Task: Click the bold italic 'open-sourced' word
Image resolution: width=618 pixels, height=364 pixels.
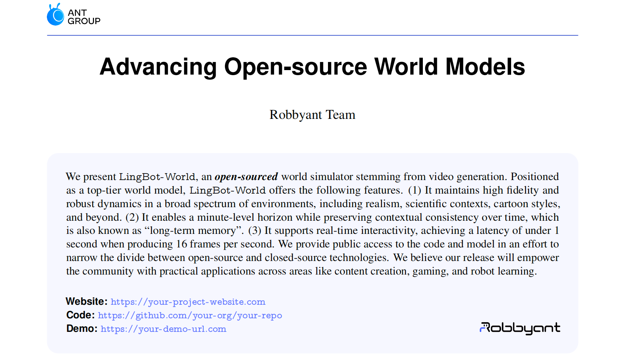Action: tap(246, 177)
